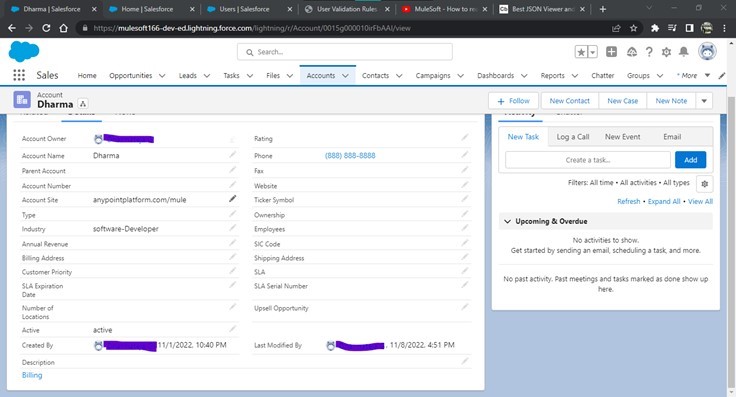
Task: Click phone number (888) 888-8888 link
Action: coord(350,155)
